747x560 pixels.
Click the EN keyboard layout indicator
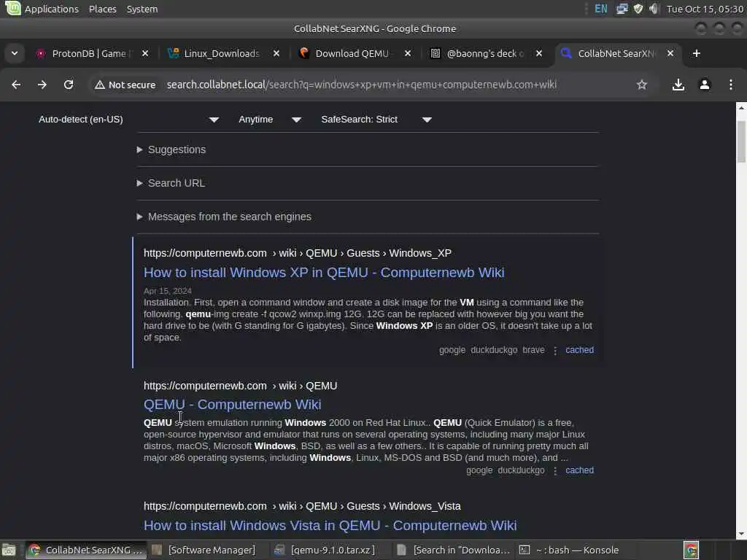[601, 9]
